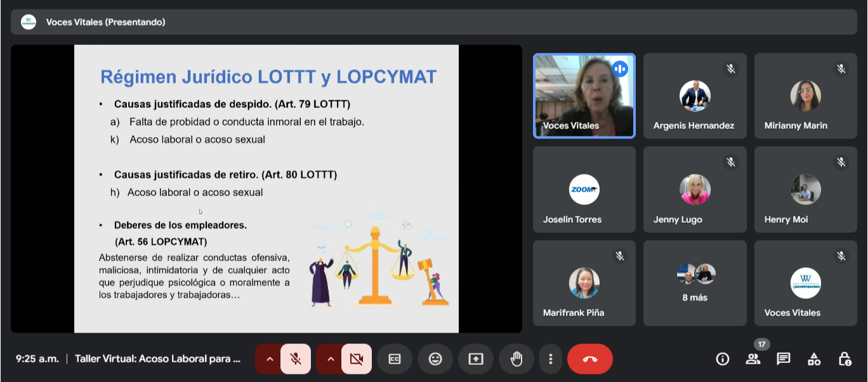The height and width of the screenshot is (382, 868).
Task: Send an emoji reaction
Action: (x=435, y=359)
